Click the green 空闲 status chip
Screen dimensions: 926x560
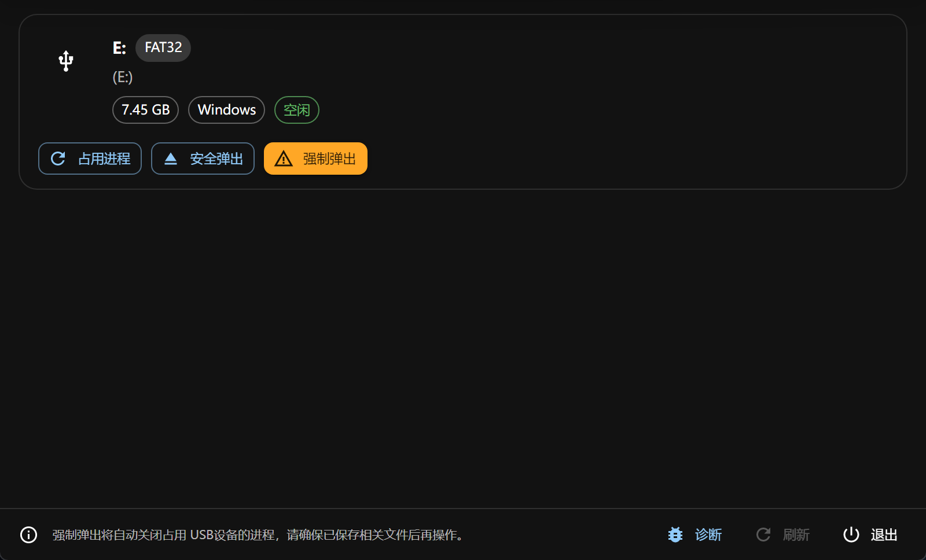pyautogui.click(x=297, y=110)
